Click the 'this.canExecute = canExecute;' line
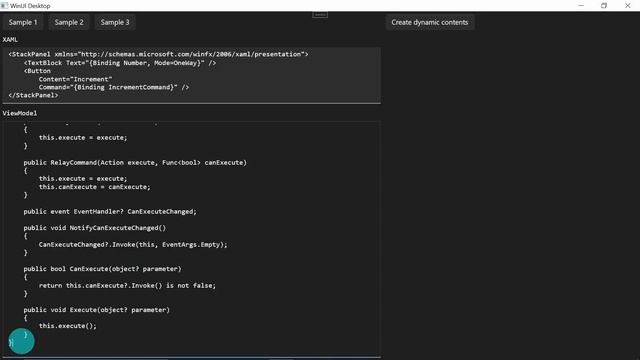This screenshot has width=640, height=360. (95, 187)
